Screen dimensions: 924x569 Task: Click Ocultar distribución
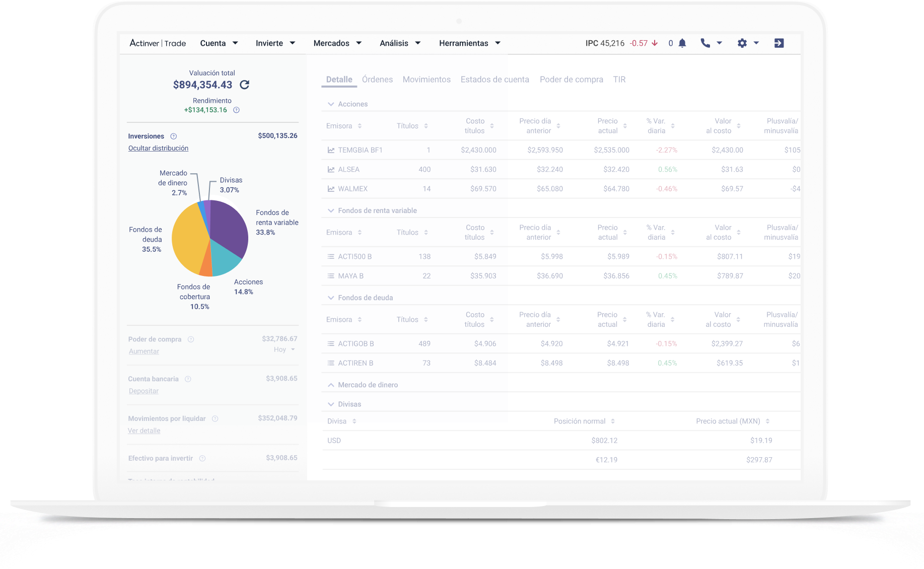click(x=158, y=148)
